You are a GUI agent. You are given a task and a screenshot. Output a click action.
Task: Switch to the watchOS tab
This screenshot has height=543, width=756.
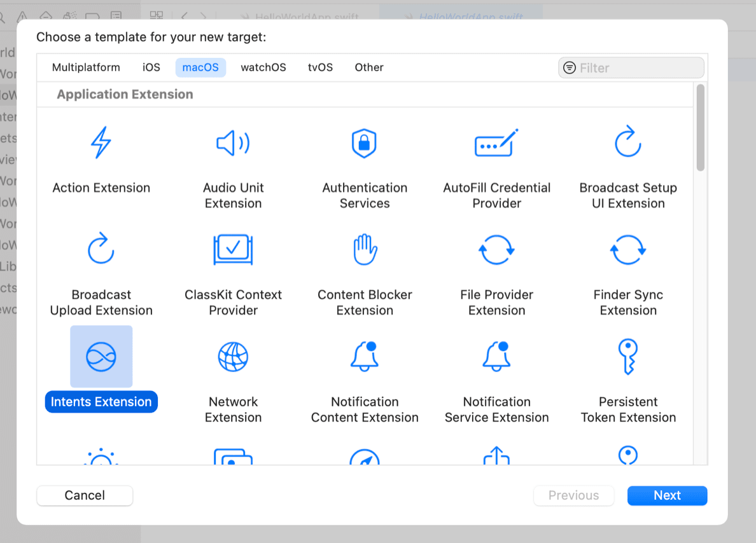[x=263, y=67]
